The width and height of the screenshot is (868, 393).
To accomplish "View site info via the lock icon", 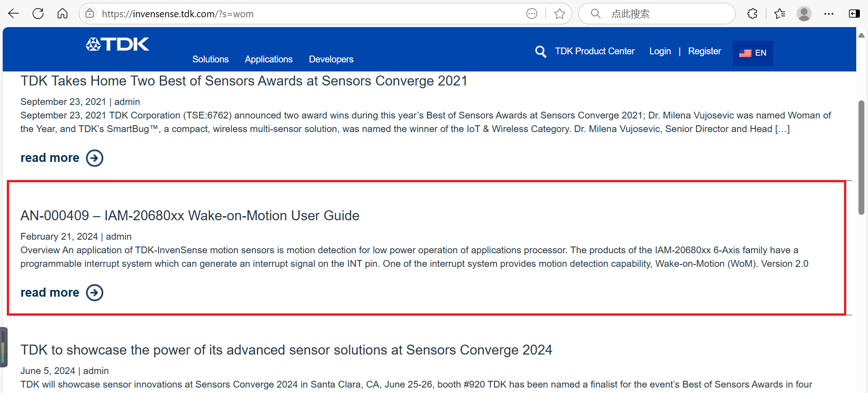I will click(90, 14).
